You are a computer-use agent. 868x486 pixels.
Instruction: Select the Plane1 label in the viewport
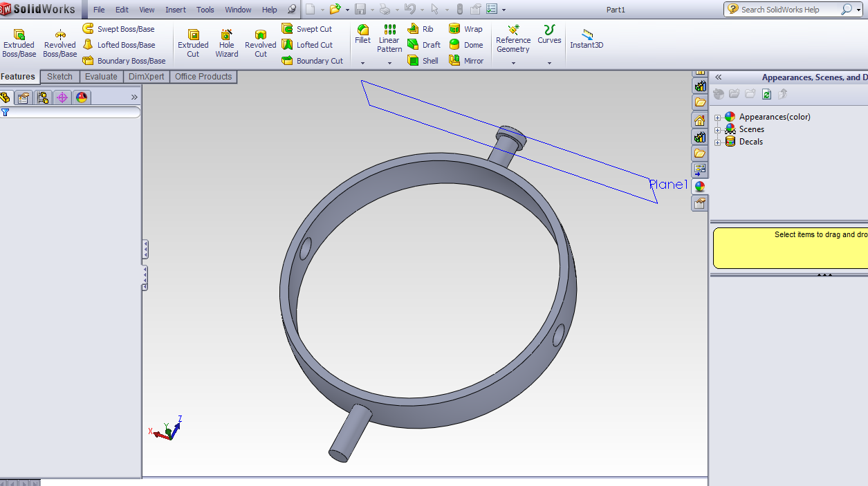(668, 185)
